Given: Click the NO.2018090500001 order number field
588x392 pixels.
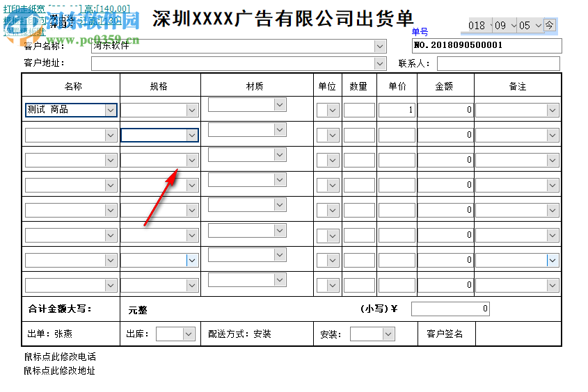Looking at the screenshot, I should point(486,45).
